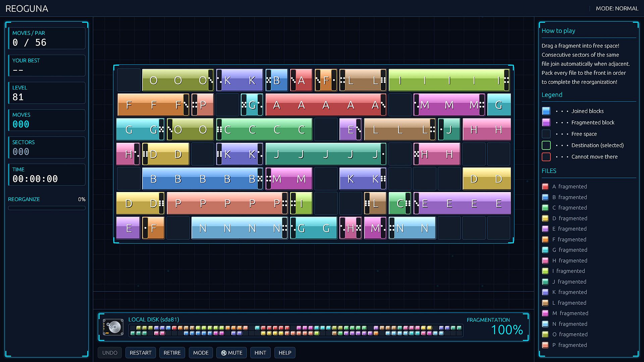Select the five-sector salmon P block
The image size is (644, 362).
[227, 203]
